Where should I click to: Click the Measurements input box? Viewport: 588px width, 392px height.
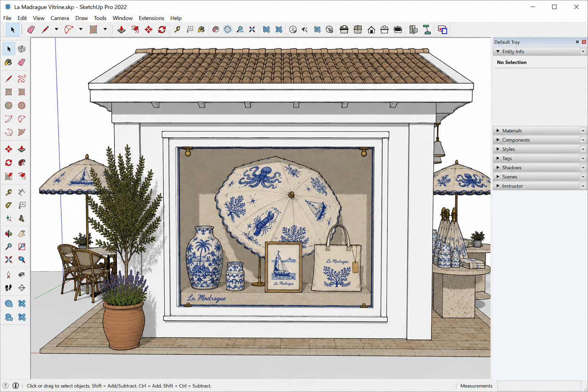pos(539,386)
